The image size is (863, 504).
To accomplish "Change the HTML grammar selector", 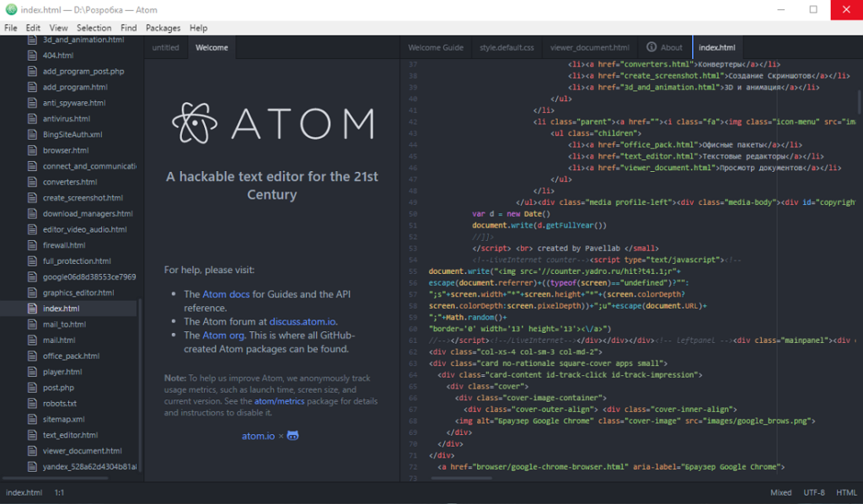I will (x=846, y=492).
